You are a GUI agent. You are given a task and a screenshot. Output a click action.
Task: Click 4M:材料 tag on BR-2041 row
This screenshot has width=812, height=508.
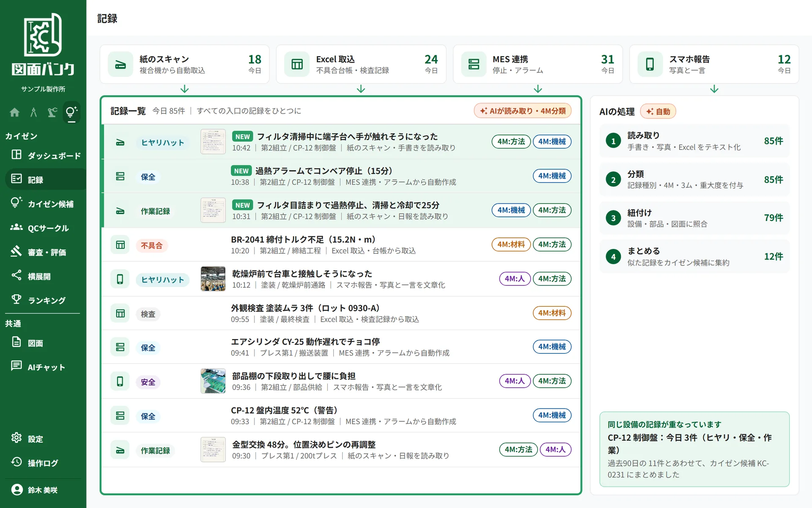[x=511, y=244]
